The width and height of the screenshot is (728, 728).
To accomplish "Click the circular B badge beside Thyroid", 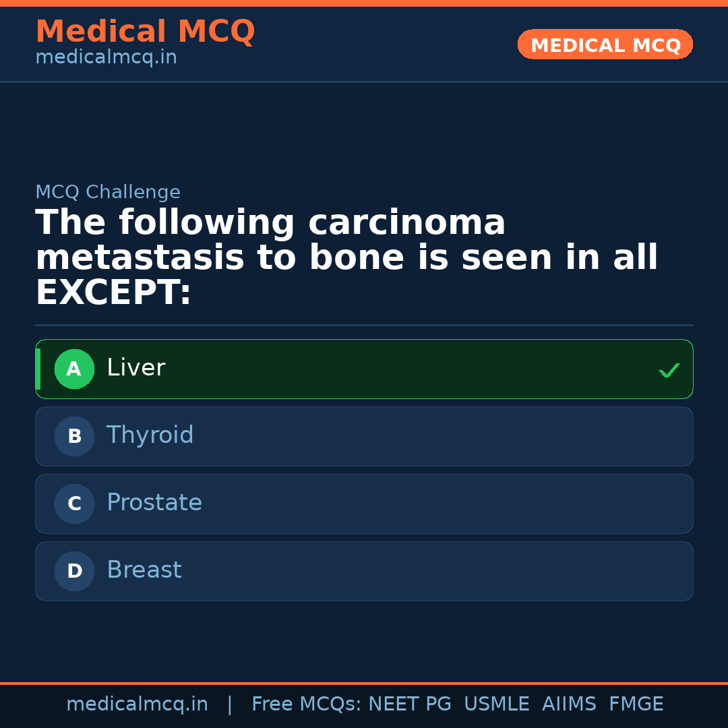I will pos(74,436).
